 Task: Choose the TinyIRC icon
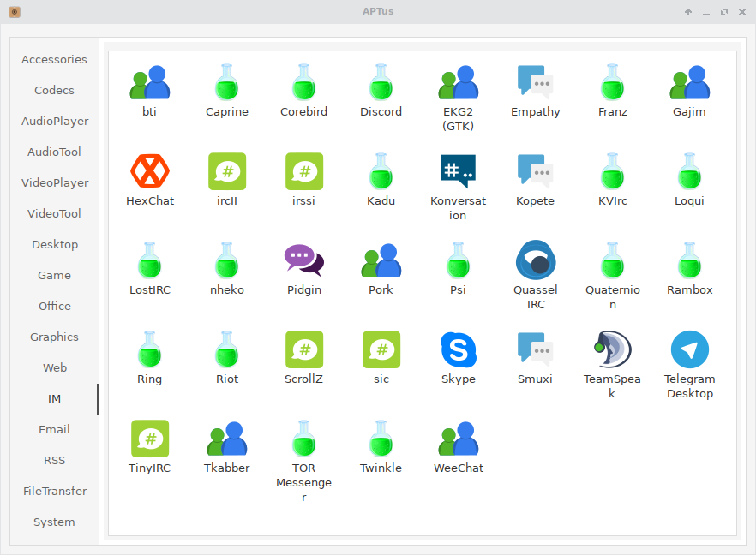coord(149,439)
